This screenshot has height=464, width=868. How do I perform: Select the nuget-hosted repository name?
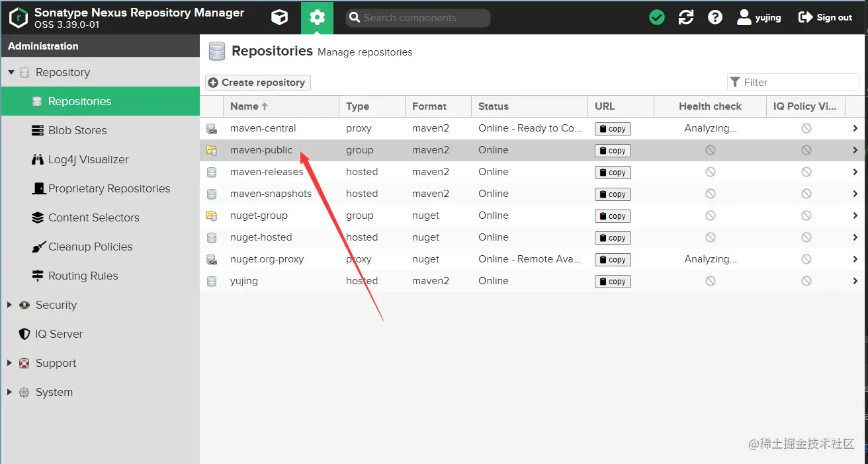point(261,237)
